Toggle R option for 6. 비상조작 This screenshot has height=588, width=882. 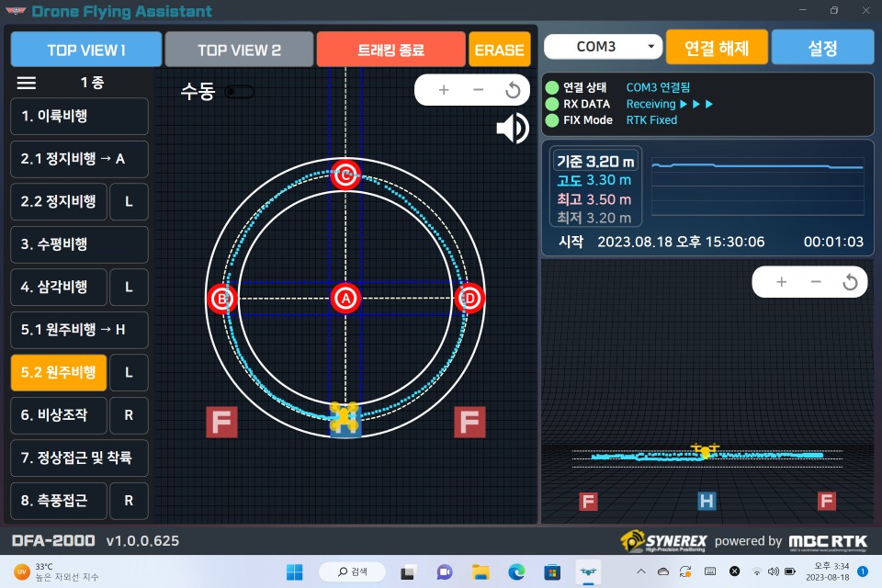pos(129,415)
